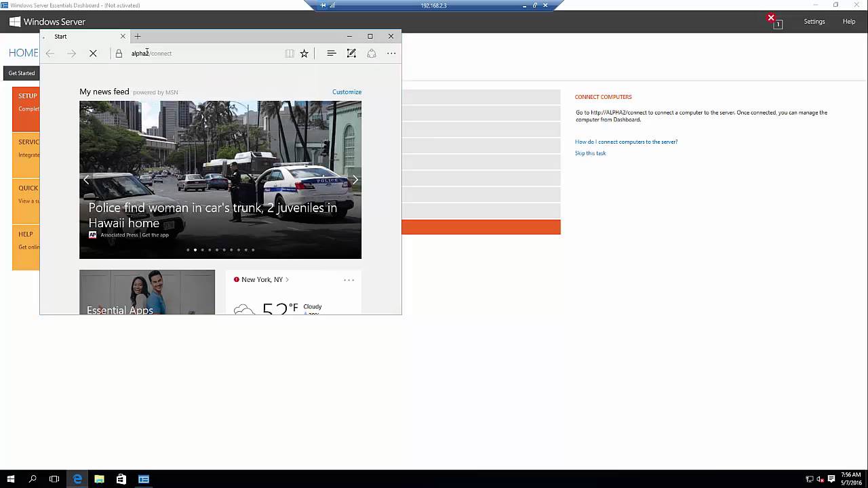The width and height of the screenshot is (868, 488).
Task: Click the Customize news feed link
Action: coord(347,92)
